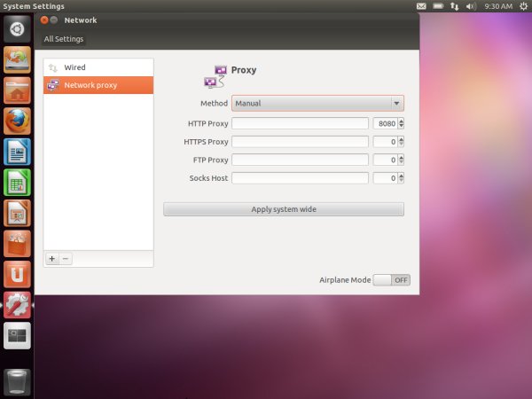
Task: Open LibreOffice Writer from the launcher
Action: pyautogui.click(x=17, y=152)
